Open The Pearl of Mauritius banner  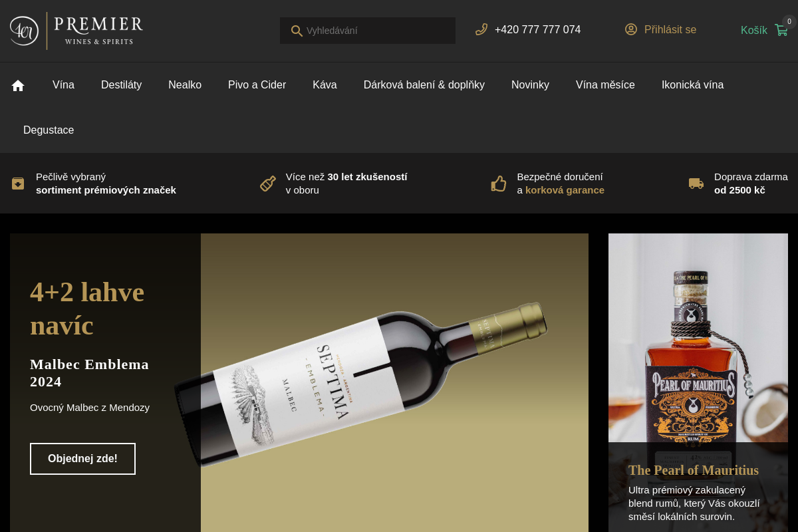click(698, 382)
